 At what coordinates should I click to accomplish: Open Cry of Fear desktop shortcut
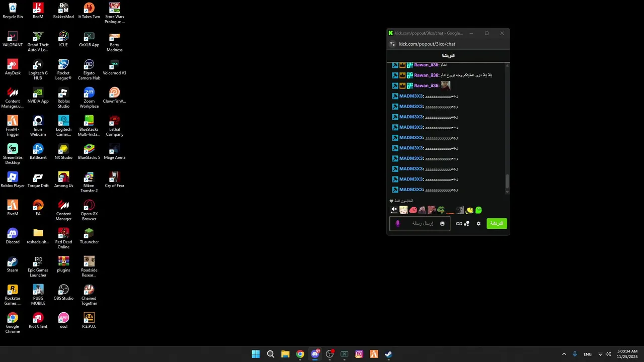click(x=114, y=180)
